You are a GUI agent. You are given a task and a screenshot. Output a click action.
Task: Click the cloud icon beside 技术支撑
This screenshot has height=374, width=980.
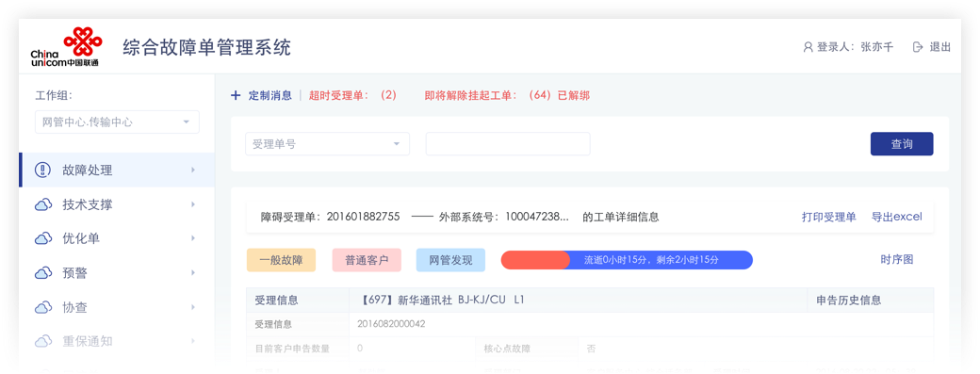click(x=43, y=204)
